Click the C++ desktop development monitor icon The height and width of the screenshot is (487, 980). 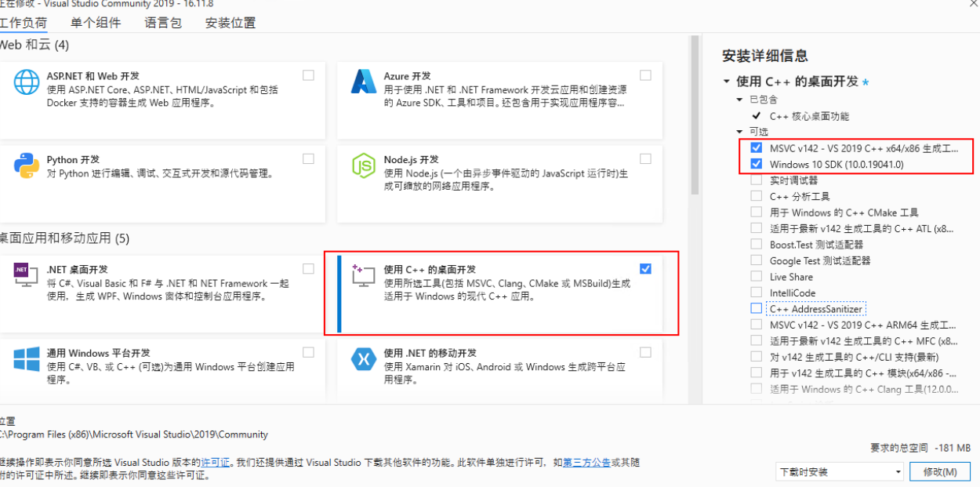(x=362, y=274)
